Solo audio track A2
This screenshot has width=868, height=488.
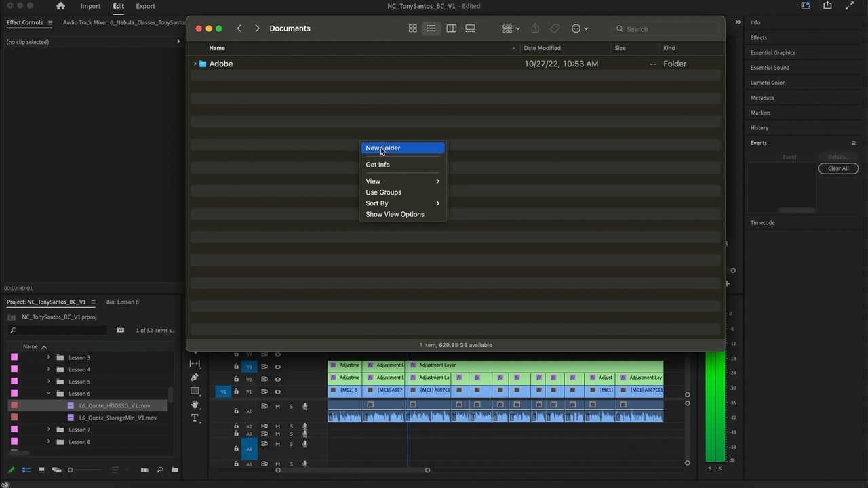coord(291,426)
